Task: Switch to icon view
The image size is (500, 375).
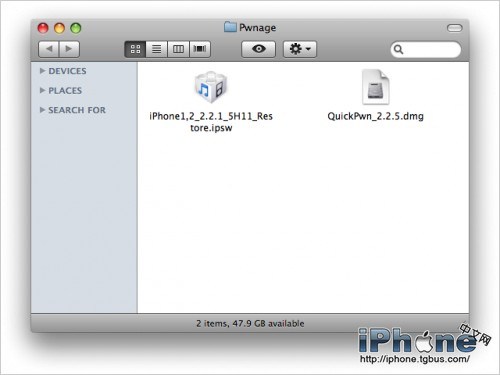Action: coord(135,49)
